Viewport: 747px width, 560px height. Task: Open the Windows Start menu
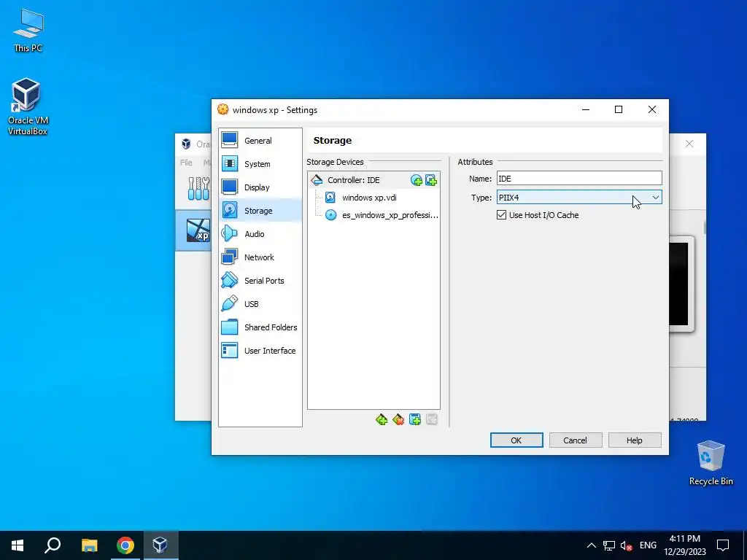(x=18, y=545)
